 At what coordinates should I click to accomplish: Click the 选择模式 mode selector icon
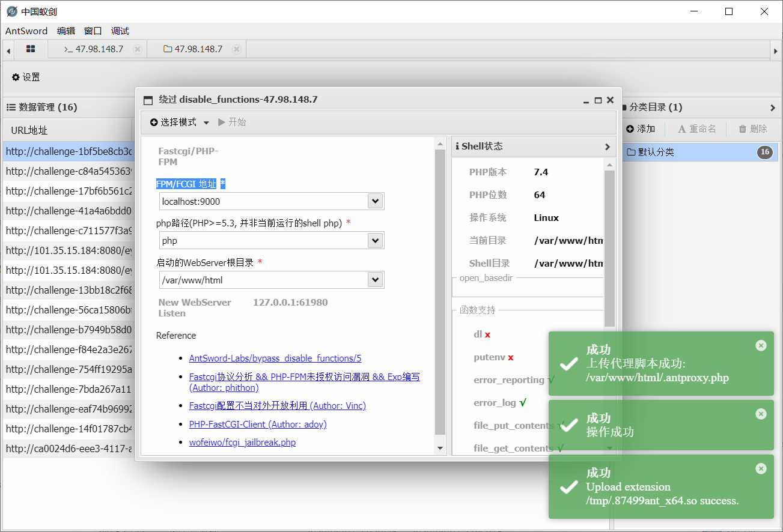tap(153, 122)
